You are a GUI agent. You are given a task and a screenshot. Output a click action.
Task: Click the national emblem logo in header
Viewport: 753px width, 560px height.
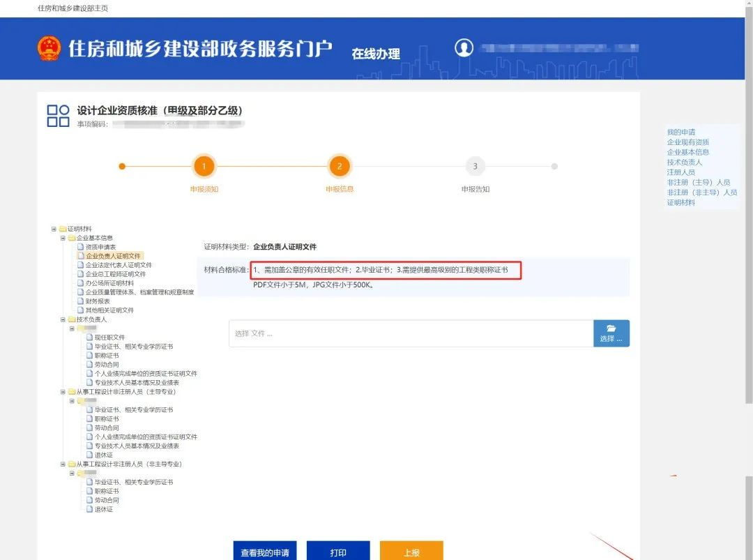[50, 48]
